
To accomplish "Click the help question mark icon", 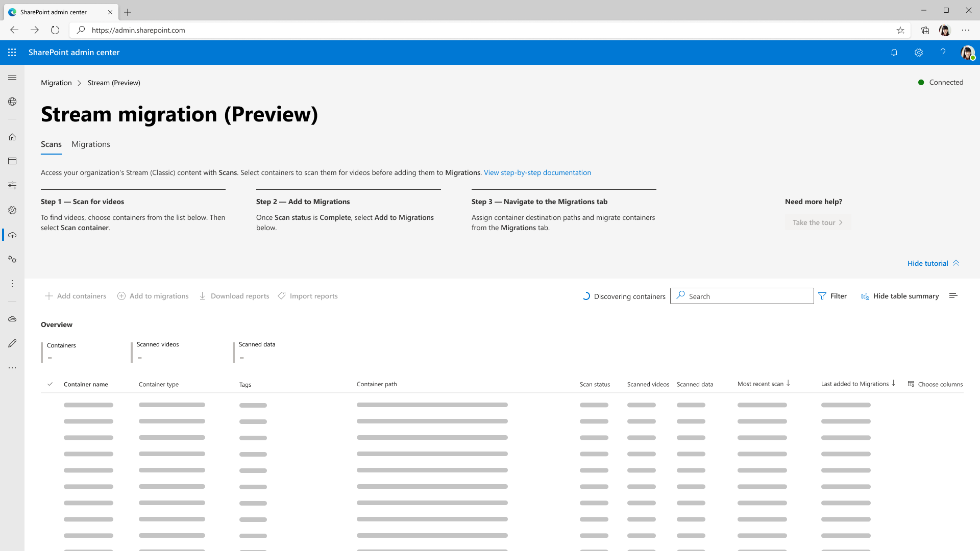I will [x=943, y=52].
